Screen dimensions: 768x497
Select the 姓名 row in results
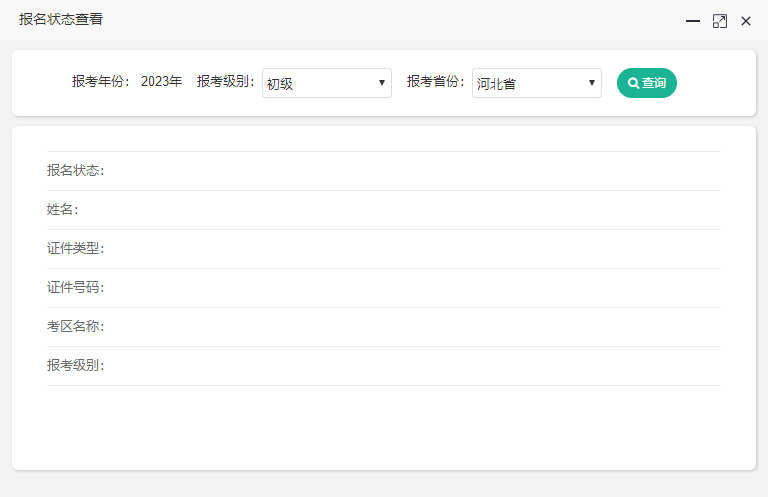[x=383, y=210]
